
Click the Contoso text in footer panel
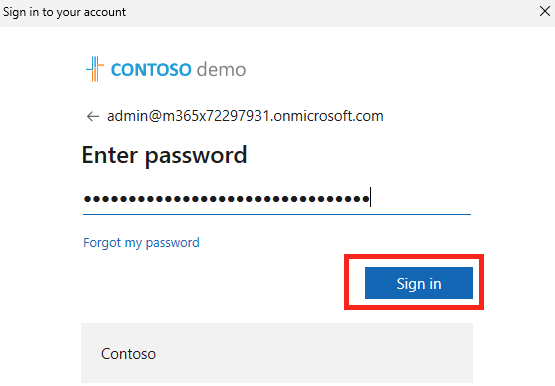tap(128, 354)
